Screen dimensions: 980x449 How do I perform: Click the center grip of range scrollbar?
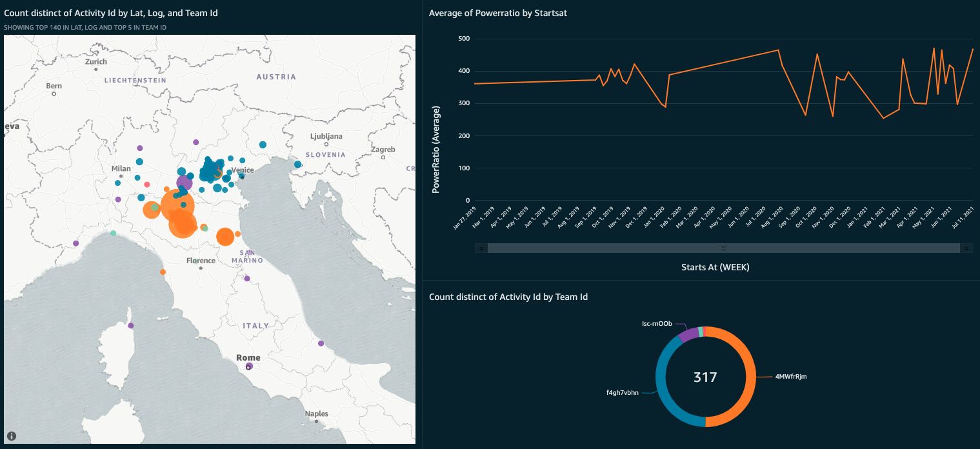click(x=724, y=248)
